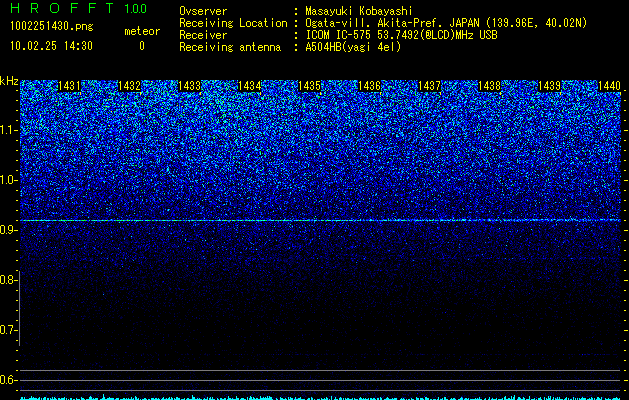Click the 0.9 kHz axis label
The image size is (629, 400).
point(7,230)
